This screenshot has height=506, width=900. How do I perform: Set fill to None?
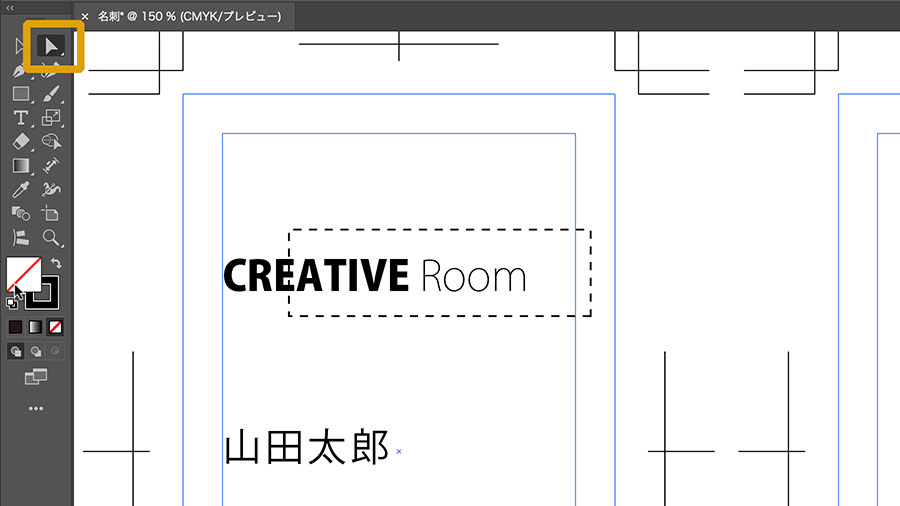[55, 327]
